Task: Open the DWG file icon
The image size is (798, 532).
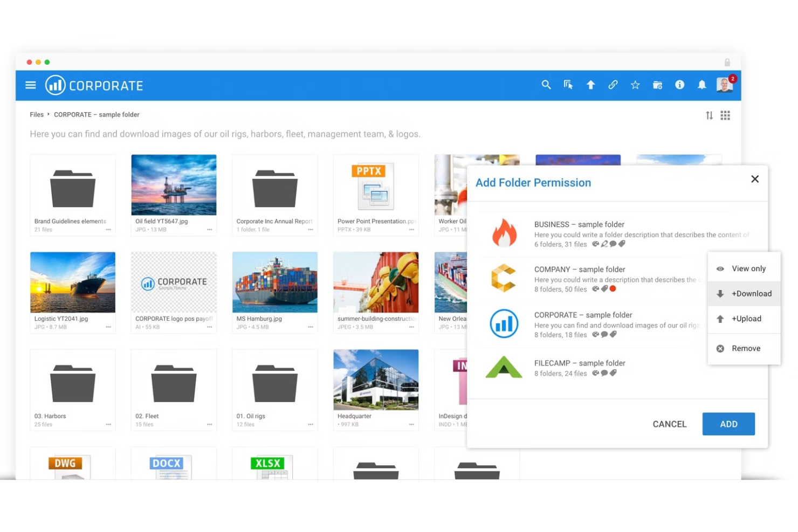Action: (x=70, y=467)
